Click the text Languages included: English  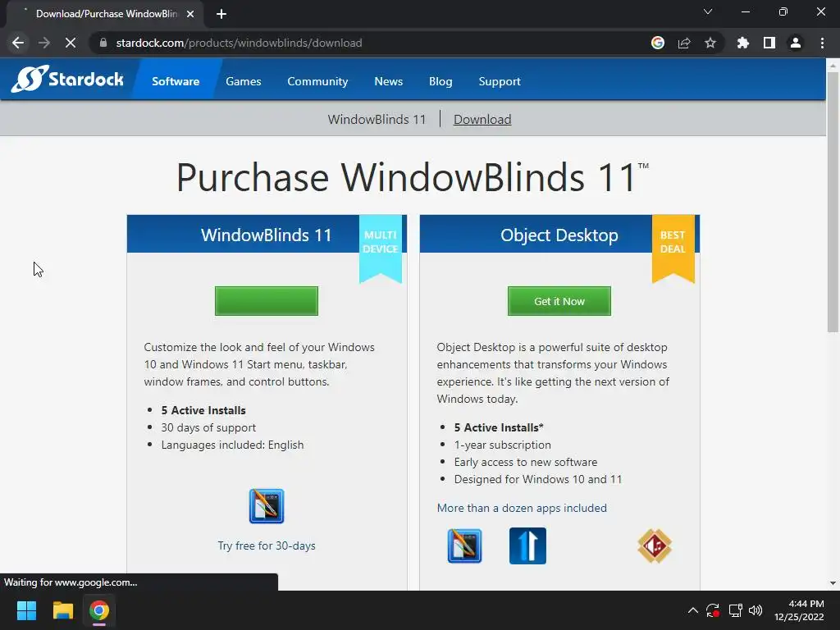(232, 445)
